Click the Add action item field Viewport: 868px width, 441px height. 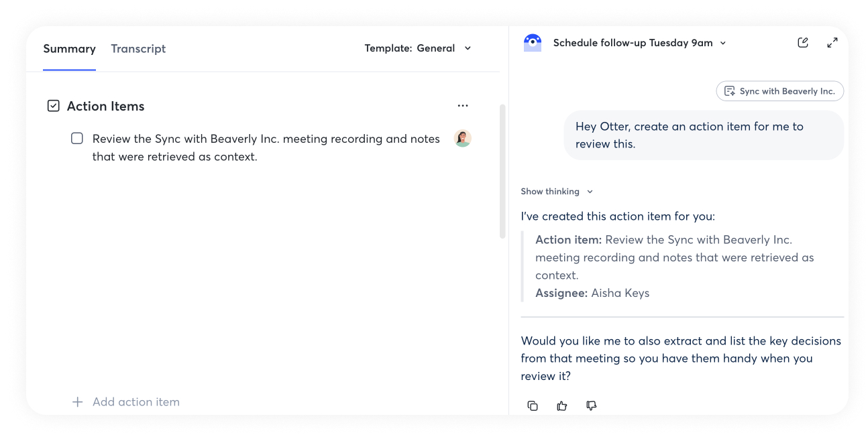[136, 402]
